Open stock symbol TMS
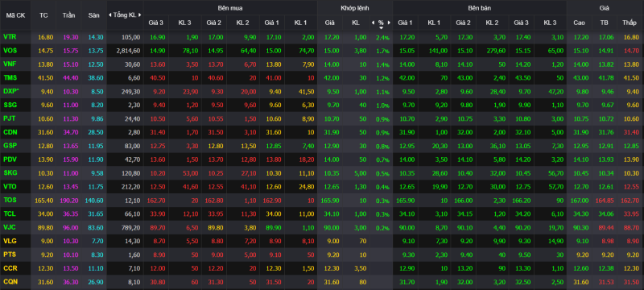This screenshot has height=290, width=644. (x=10, y=77)
